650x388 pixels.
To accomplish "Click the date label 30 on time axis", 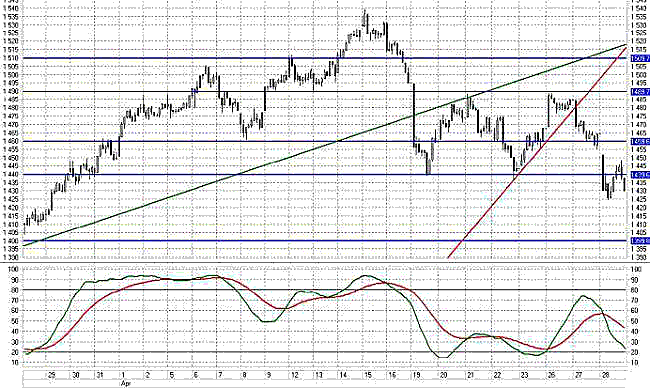I will pyautogui.click(x=76, y=375).
